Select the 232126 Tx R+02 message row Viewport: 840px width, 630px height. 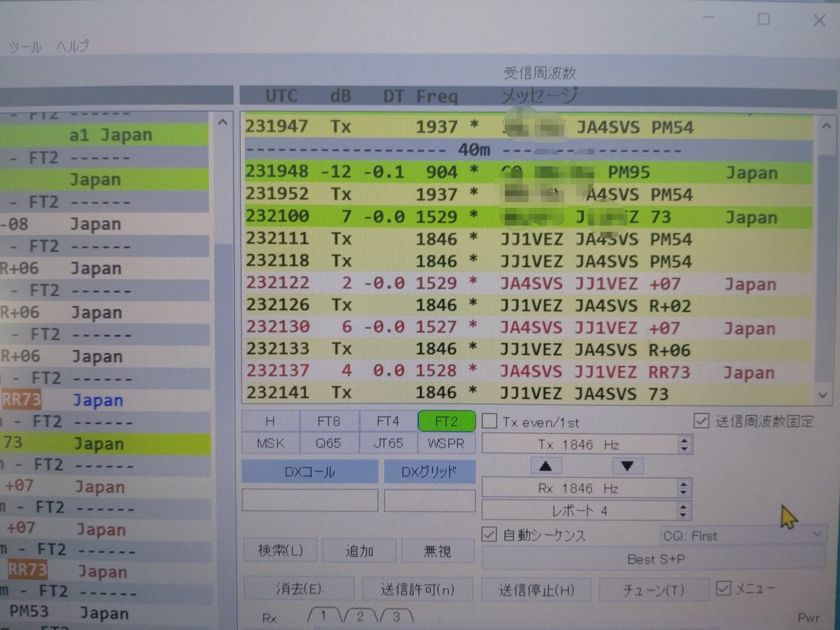[x=528, y=305]
